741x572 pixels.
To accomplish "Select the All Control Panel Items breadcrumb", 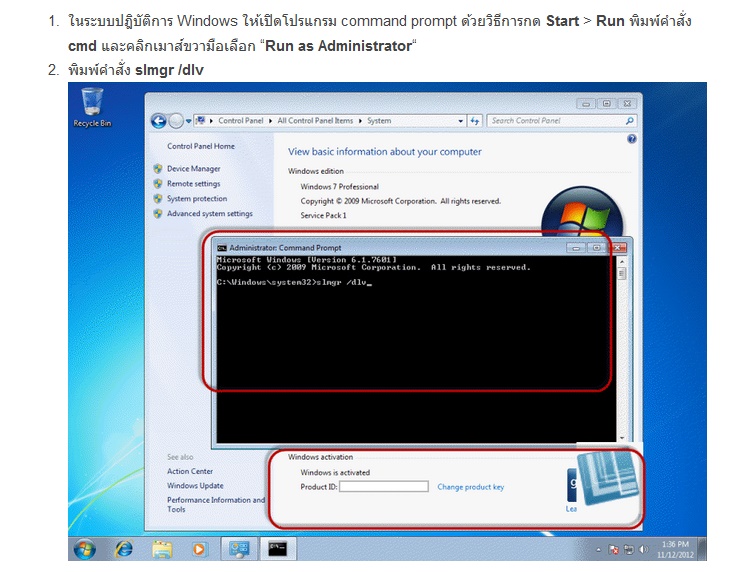I will click(x=315, y=121).
